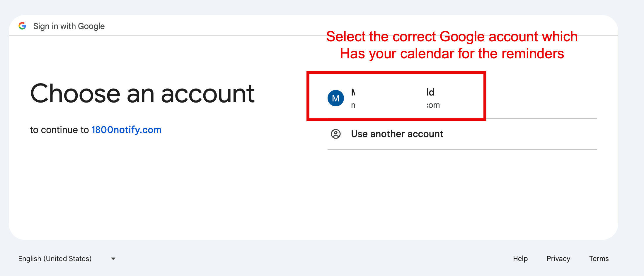This screenshot has height=276, width=644.
Task: Open the Terms link in footer
Action: (x=599, y=259)
